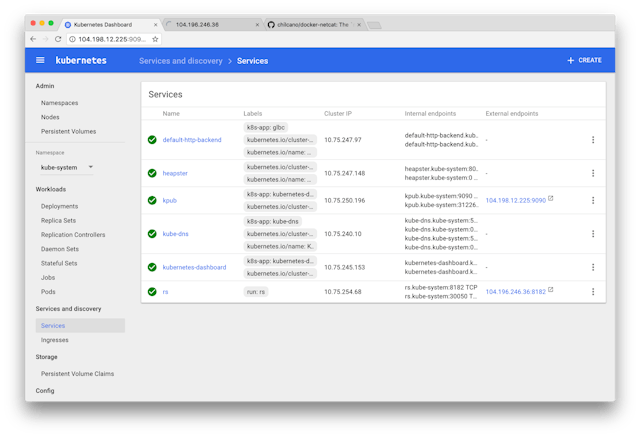Open Persistent Volumes in sidebar
The height and width of the screenshot is (437, 640).
(x=69, y=131)
